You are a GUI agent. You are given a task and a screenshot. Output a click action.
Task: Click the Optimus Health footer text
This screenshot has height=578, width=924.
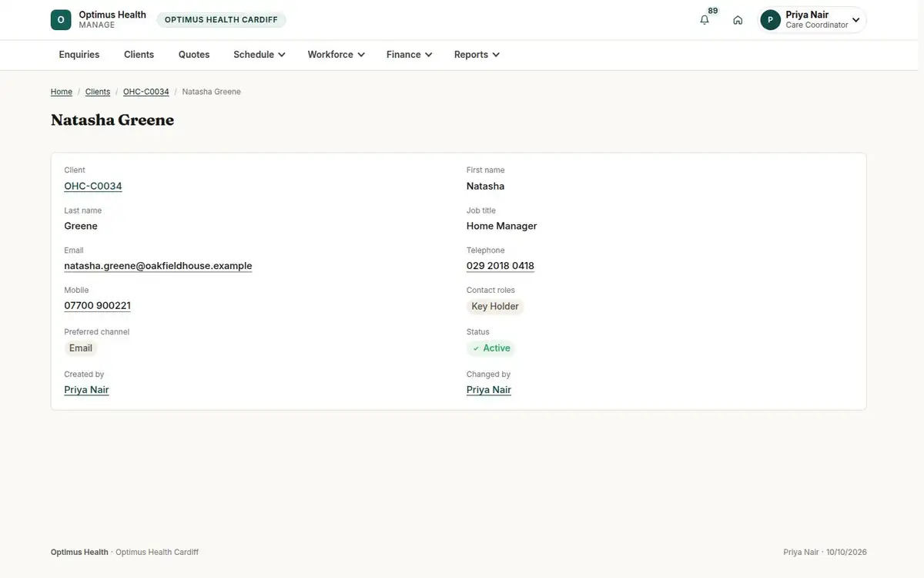point(79,553)
